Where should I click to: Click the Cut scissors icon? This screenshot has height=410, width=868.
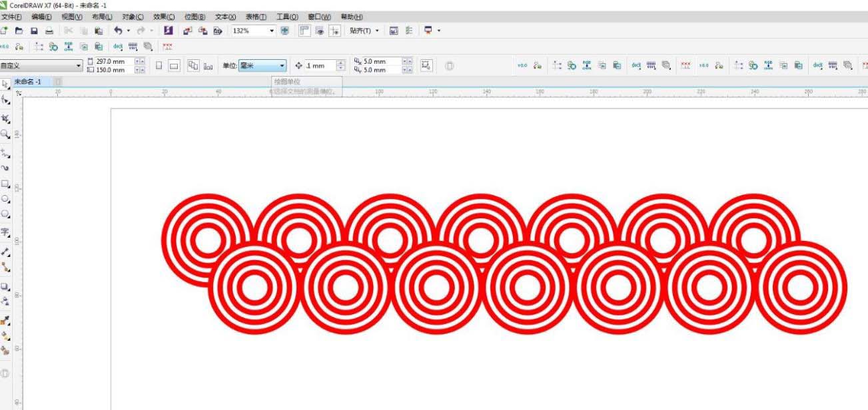[69, 31]
